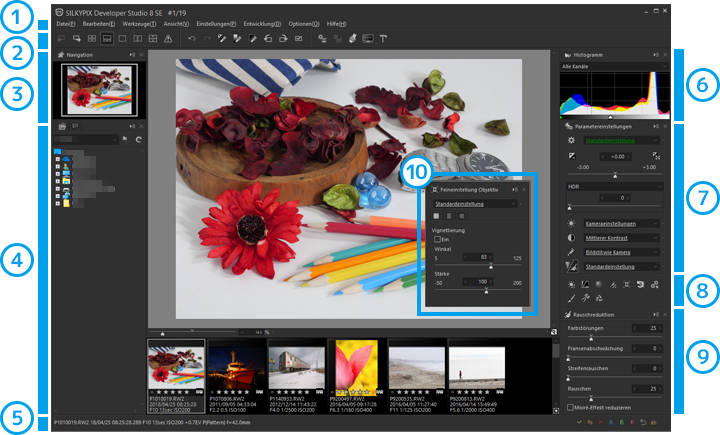Click the exposure compensation icon
Screen dimensions: 720x435
571,157
